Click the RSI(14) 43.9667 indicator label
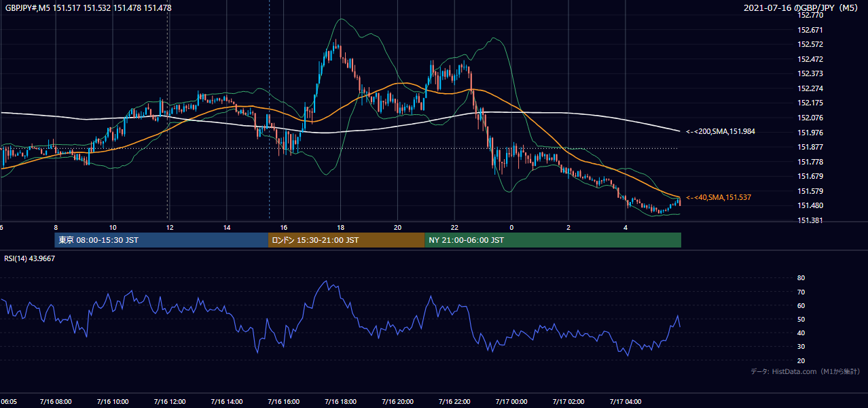The height and width of the screenshot is (408, 868). pyautogui.click(x=30, y=258)
